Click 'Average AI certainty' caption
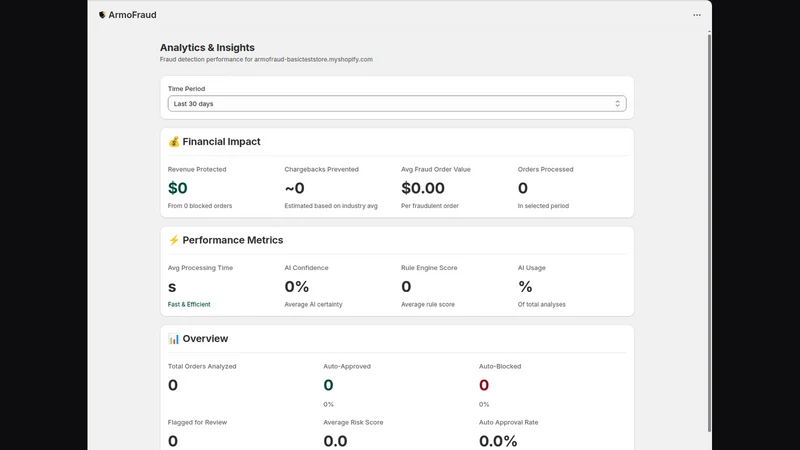 tap(313, 305)
